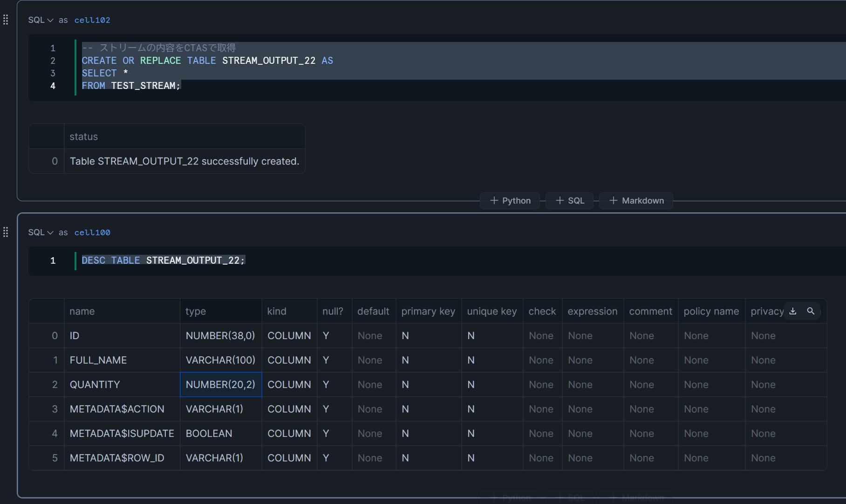The height and width of the screenshot is (504, 846).
Task: Add a new Python cell below cell102
Action: point(510,201)
